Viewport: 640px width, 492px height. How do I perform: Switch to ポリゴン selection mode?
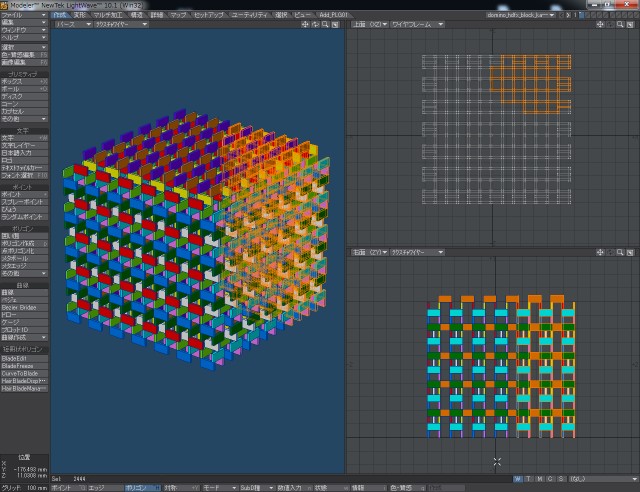point(134,487)
